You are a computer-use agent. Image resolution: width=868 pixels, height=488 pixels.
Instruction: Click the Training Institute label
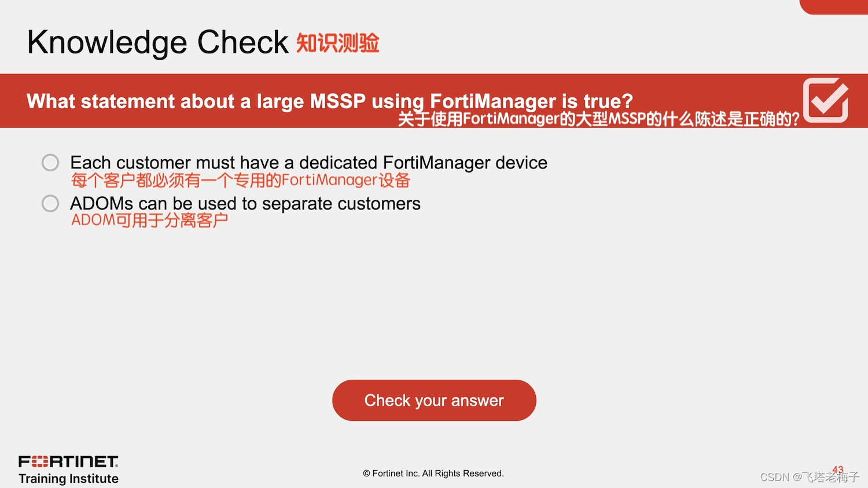tap(68, 479)
